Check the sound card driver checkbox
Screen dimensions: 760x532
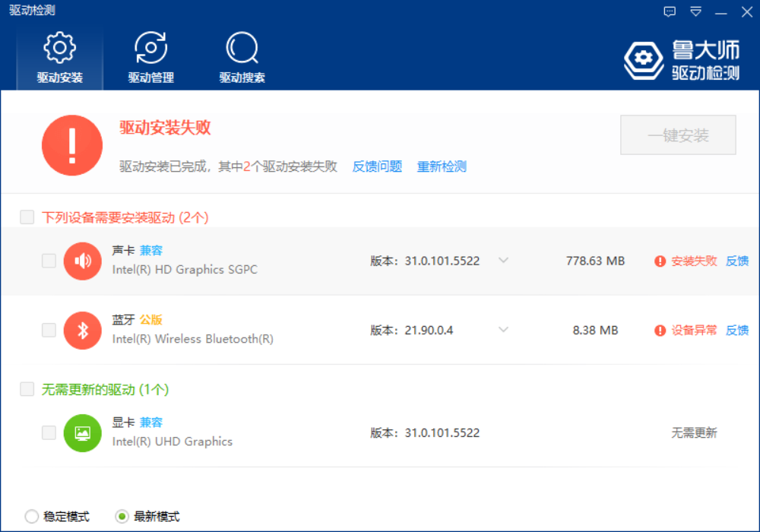tap(49, 261)
